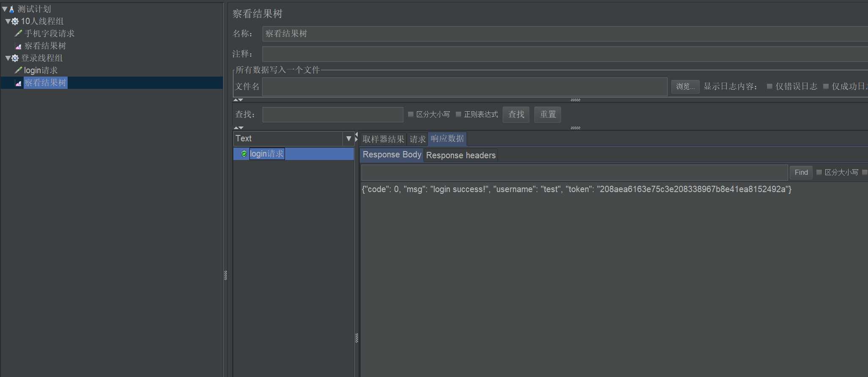
Task: Enable 正则表达式 checkbox
Action: click(458, 114)
